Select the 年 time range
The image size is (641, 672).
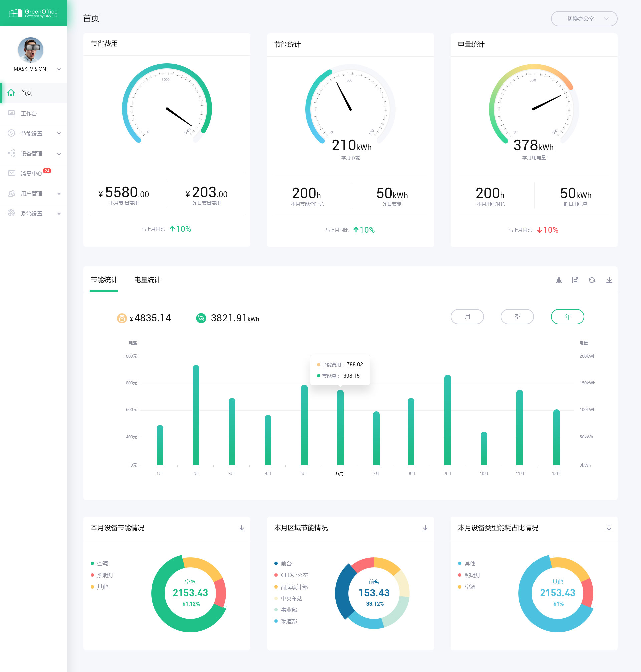pos(567,317)
